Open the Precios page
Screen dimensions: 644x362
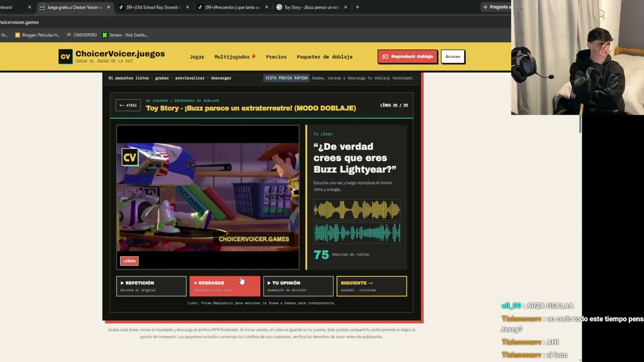coord(276,57)
